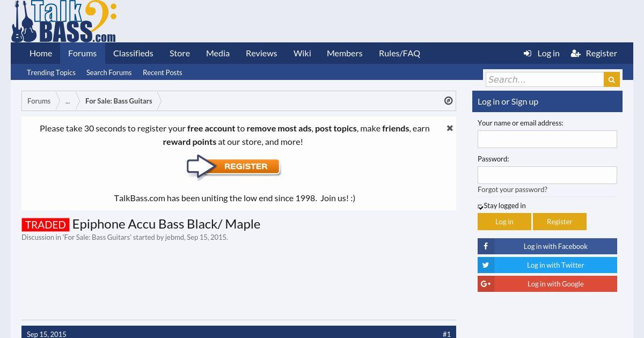
Task: Click the orange REGISTER arrow banner
Action: [233, 167]
